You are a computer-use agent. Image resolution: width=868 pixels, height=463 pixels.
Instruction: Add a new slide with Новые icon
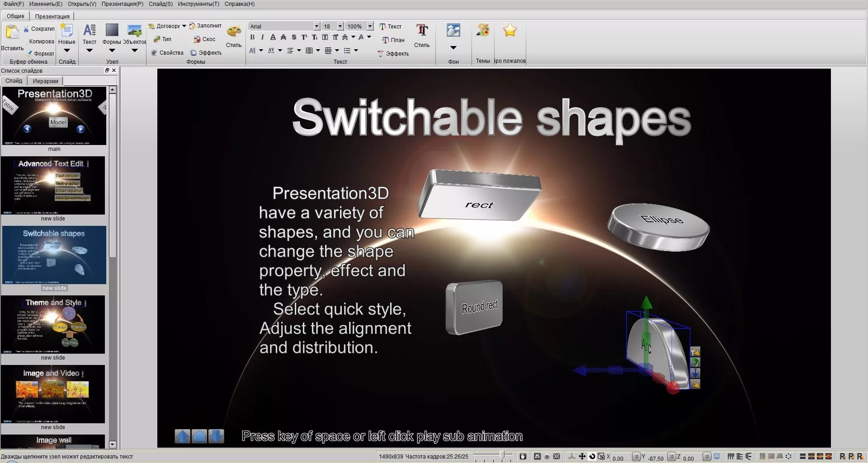point(66,31)
